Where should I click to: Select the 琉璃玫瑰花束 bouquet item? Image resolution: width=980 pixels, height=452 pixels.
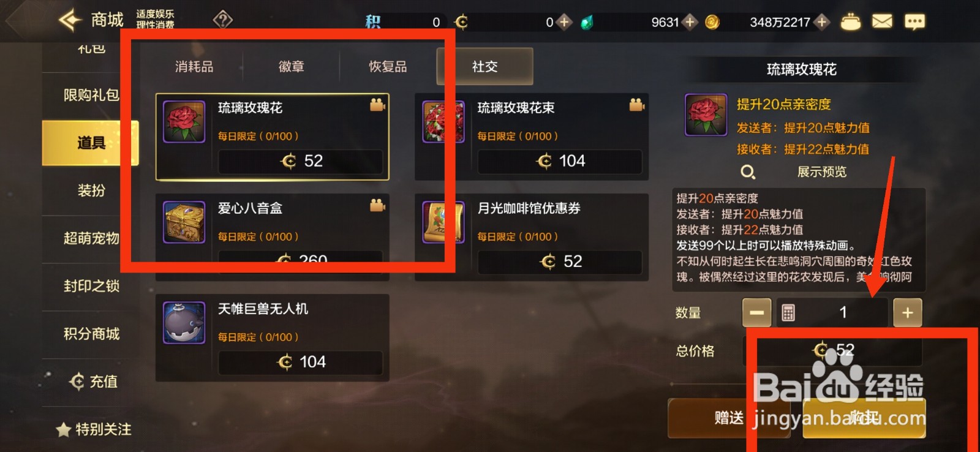pos(532,137)
